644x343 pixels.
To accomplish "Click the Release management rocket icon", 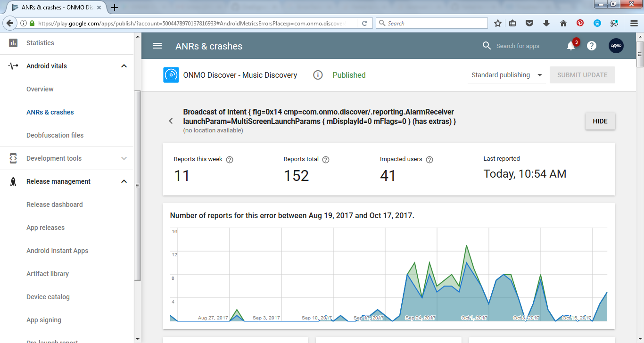I will [x=13, y=181].
